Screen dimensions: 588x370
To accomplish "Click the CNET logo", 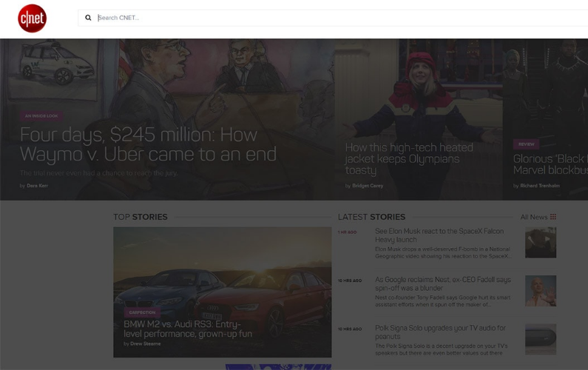I will pyautogui.click(x=33, y=18).
